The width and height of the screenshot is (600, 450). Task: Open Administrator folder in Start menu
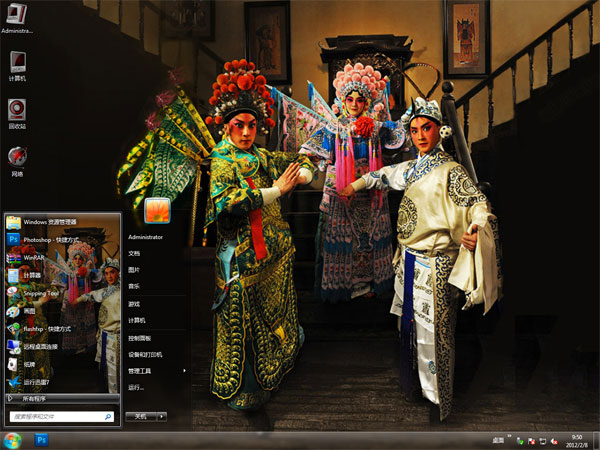[145, 237]
